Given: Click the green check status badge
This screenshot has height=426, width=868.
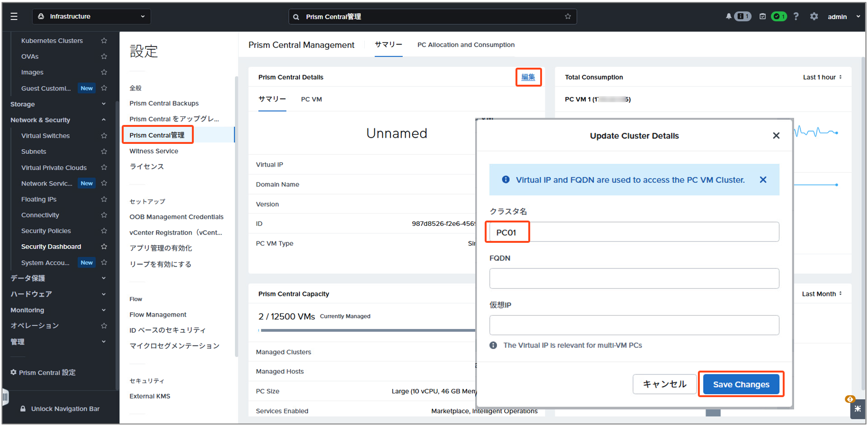Looking at the screenshot, I should 779,17.
